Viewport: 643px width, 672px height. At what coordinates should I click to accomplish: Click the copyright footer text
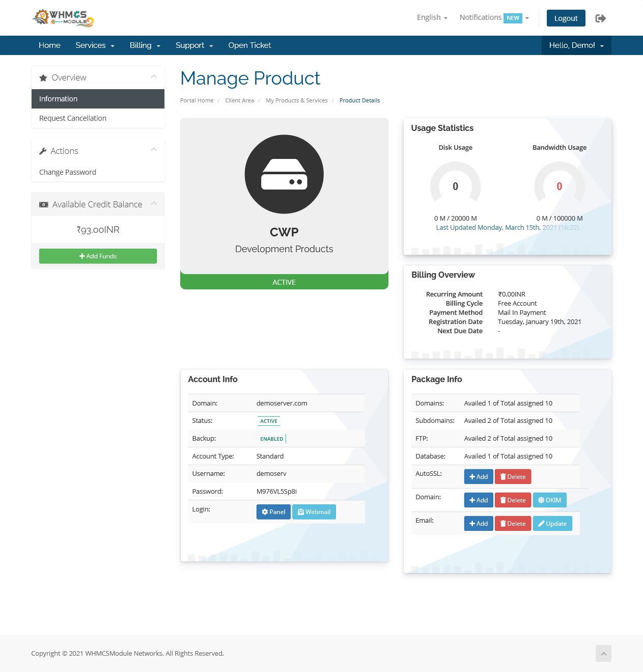[x=127, y=654]
